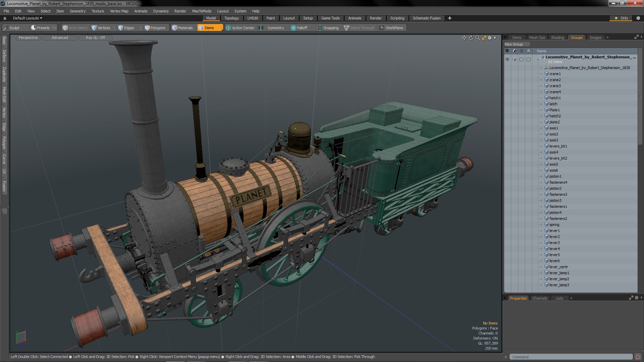Click the camera render-visibility column header icon
644x362 pixels.
tap(514, 51)
